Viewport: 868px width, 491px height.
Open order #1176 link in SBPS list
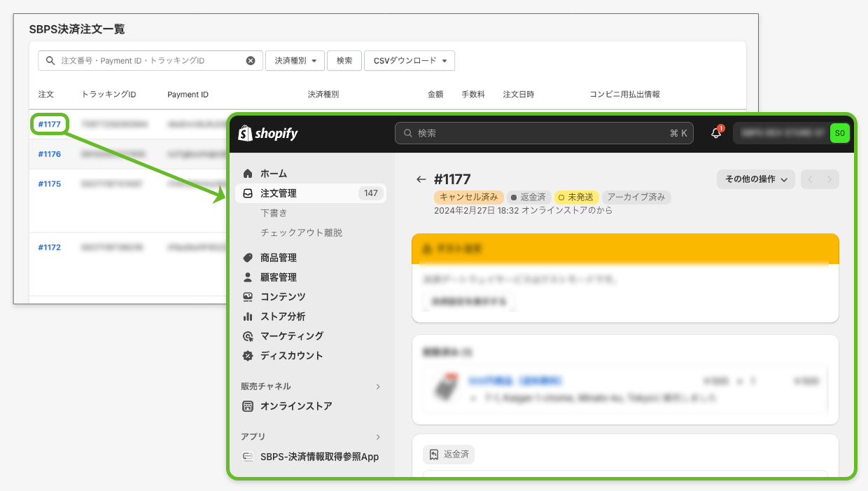[49, 154]
